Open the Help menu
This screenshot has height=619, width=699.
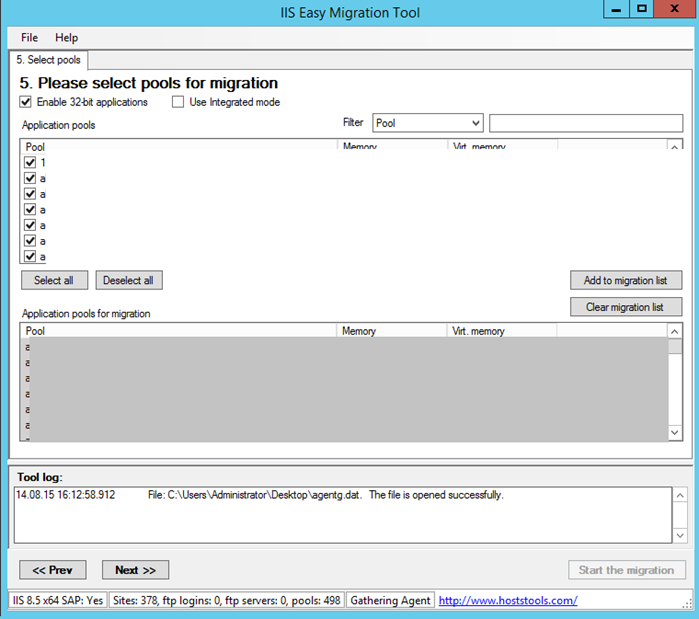click(x=66, y=38)
